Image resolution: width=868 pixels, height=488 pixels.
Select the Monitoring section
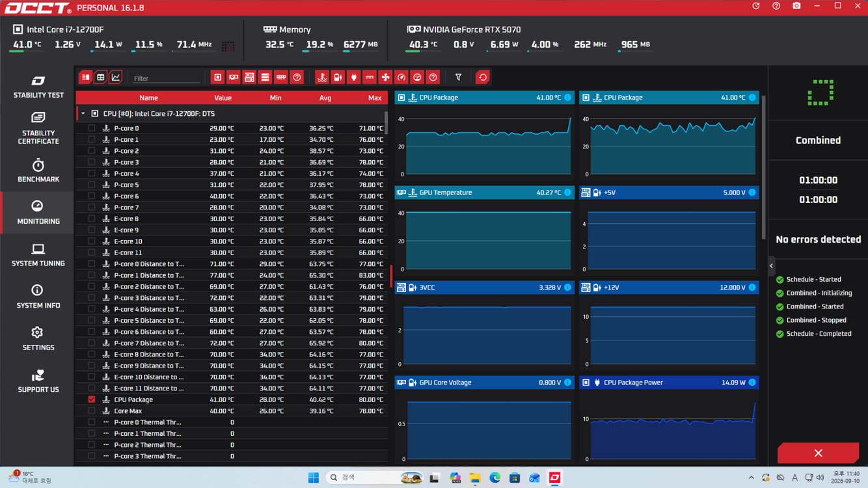[x=38, y=213]
